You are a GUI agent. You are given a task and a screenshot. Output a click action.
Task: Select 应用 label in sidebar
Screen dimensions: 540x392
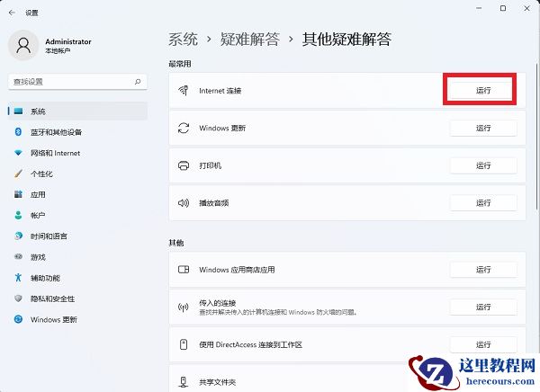pyautogui.click(x=38, y=195)
